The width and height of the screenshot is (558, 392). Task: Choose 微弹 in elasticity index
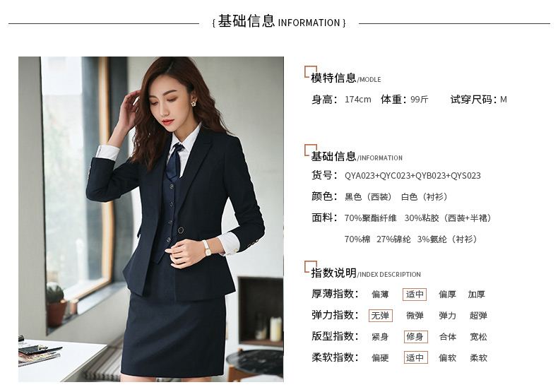click(x=415, y=316)
